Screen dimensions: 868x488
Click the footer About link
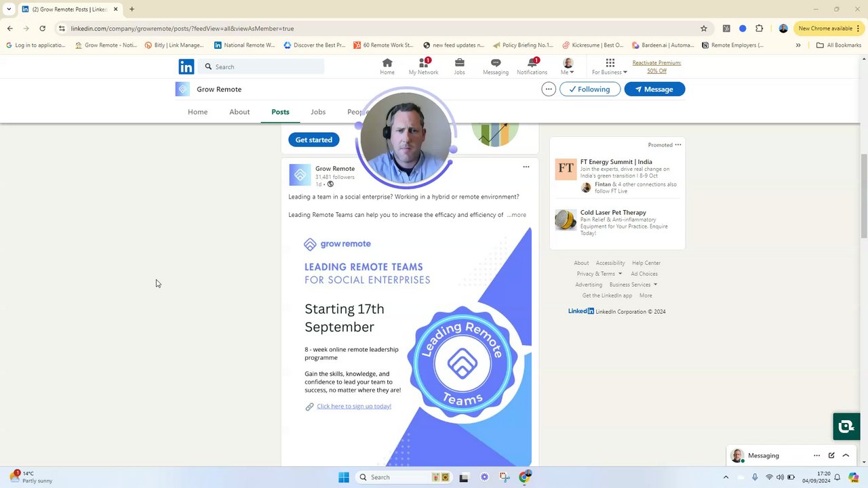(x=581, y=263)
